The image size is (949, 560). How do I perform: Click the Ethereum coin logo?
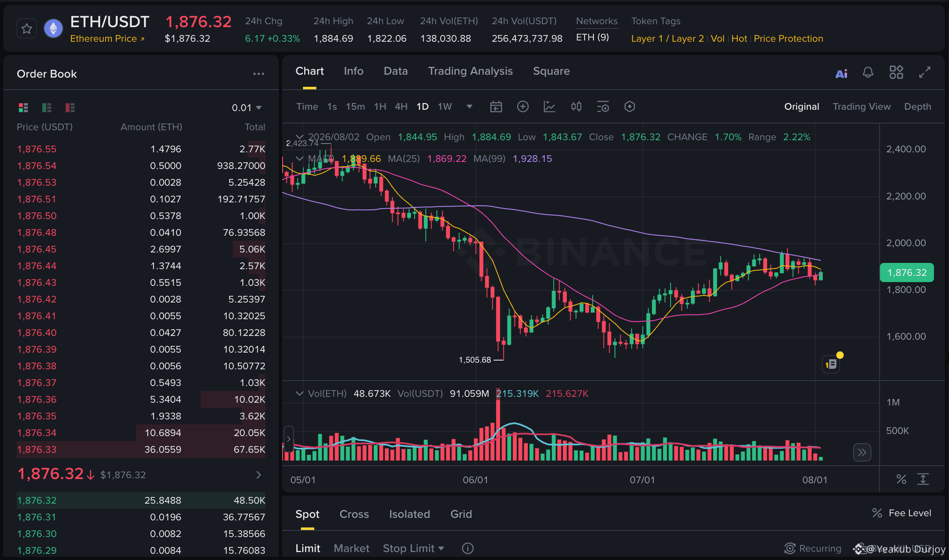tap(53, 29)
